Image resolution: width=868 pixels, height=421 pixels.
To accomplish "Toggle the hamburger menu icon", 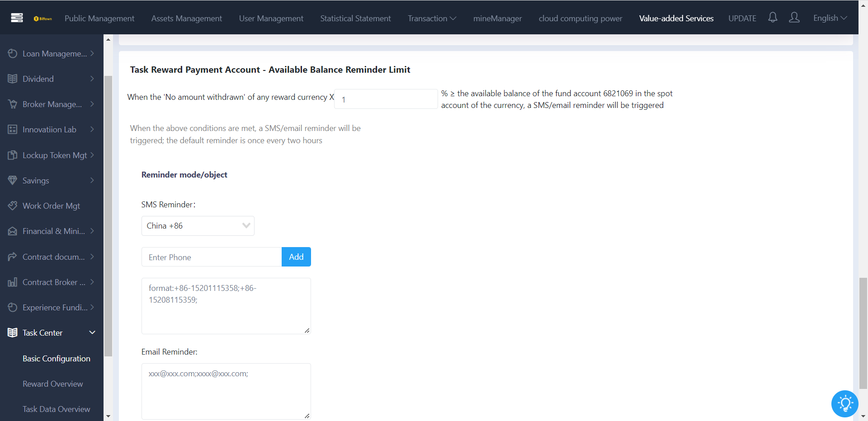I will click(x=17, y=18).
